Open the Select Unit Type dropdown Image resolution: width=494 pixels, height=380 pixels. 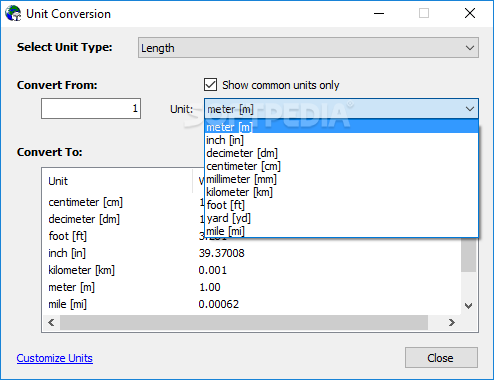(308, 48)
